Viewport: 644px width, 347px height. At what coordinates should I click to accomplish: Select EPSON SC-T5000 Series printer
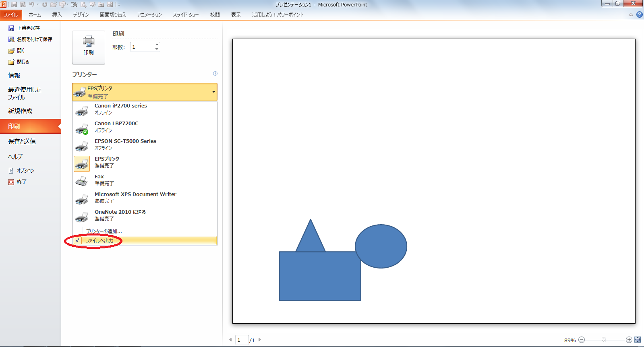(x=145, y=145)
